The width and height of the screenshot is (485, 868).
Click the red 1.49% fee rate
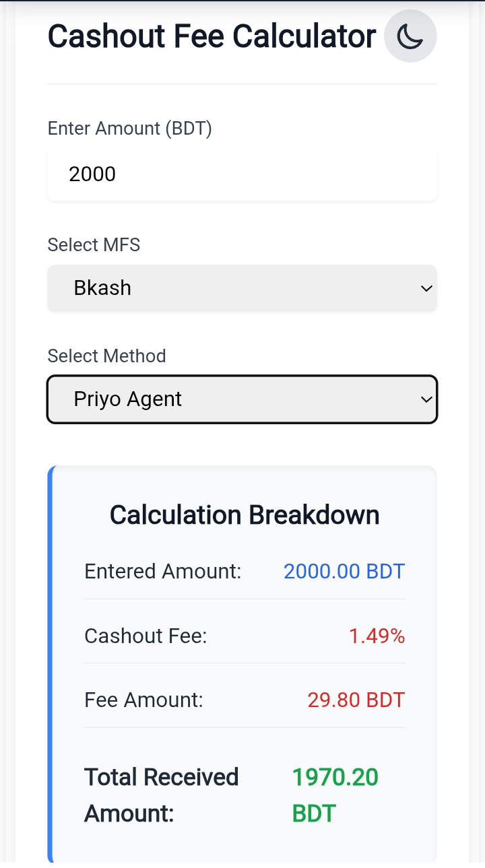click(x=377, y=636)
